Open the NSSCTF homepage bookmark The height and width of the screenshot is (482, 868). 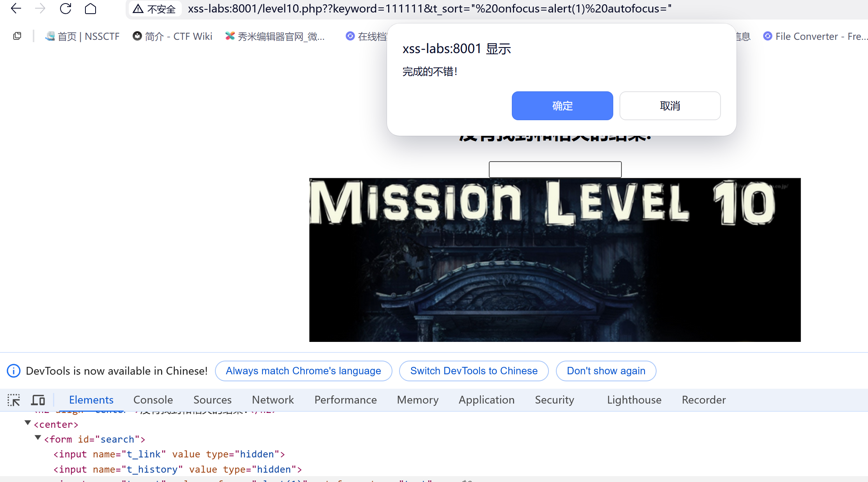(x=82, y=36)
